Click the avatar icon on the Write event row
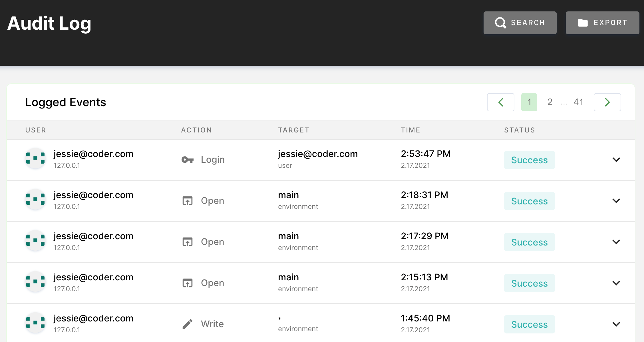 tap(35, 323)
